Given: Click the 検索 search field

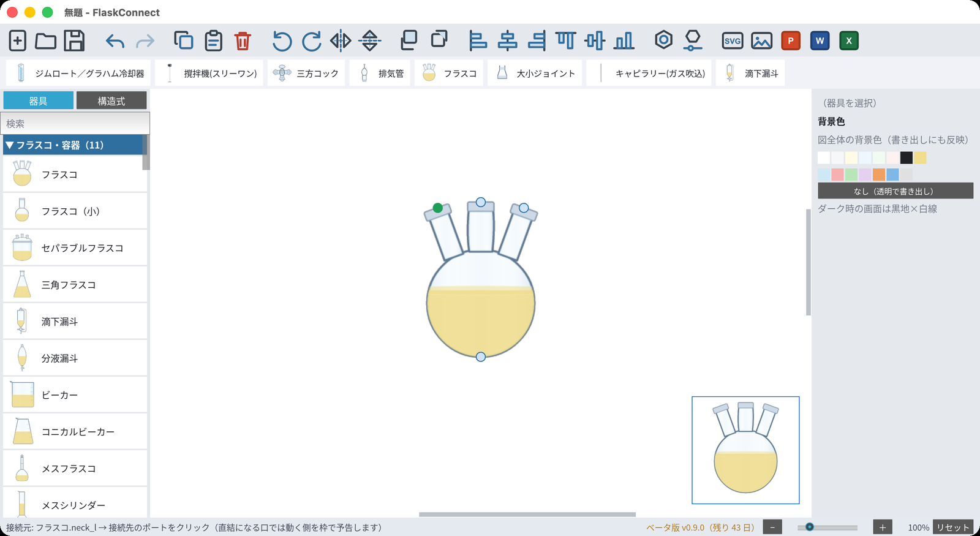Looking at the screenshot, I should 75,124.
